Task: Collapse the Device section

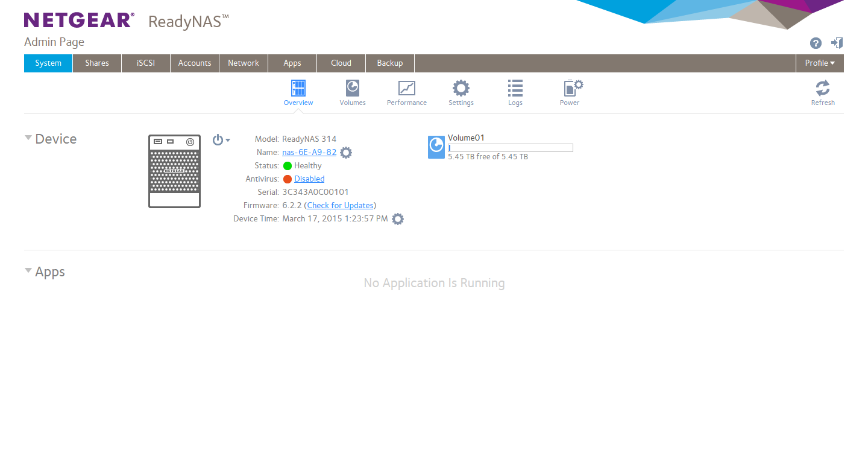Action: tap(28, 138)
